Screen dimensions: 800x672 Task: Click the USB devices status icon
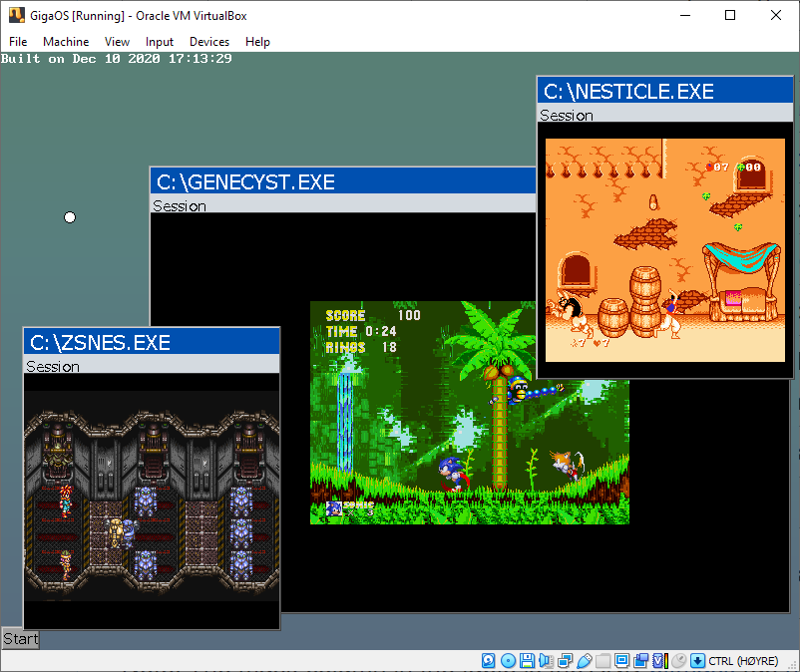pyautogui.click(x=585, y=661)
